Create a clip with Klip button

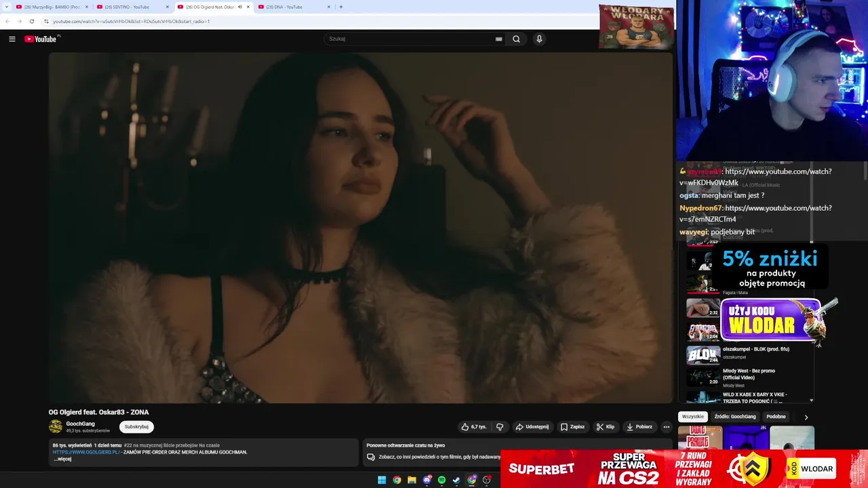(605, 427)
